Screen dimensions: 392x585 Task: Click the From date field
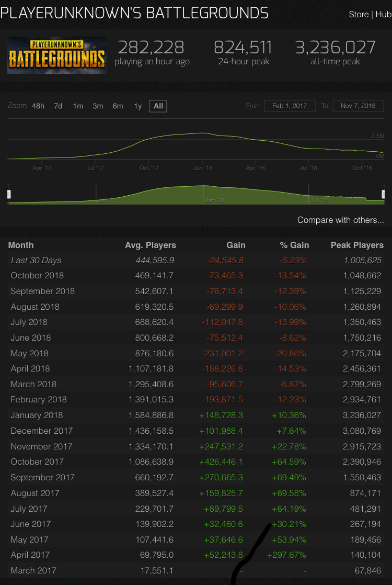289,106
